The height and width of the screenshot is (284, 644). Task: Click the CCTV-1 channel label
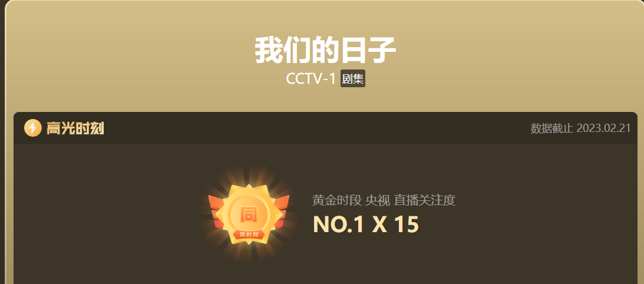(311, 78)
